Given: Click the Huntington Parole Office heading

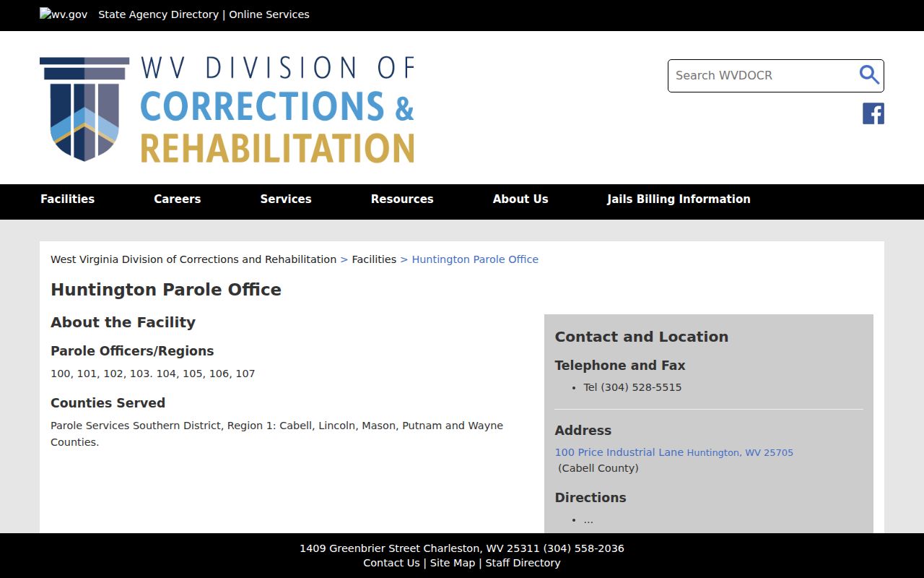Looking at the screenshot, I should click(x=166, y=290).
